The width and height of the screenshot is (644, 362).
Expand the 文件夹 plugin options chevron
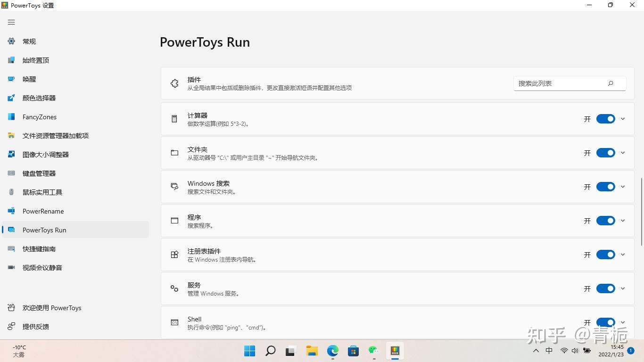click(x=622, y=152)
